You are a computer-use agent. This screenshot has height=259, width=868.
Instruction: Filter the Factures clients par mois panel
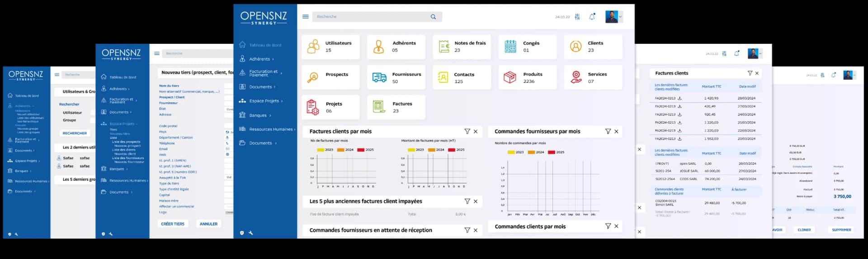tap(467, 131)
